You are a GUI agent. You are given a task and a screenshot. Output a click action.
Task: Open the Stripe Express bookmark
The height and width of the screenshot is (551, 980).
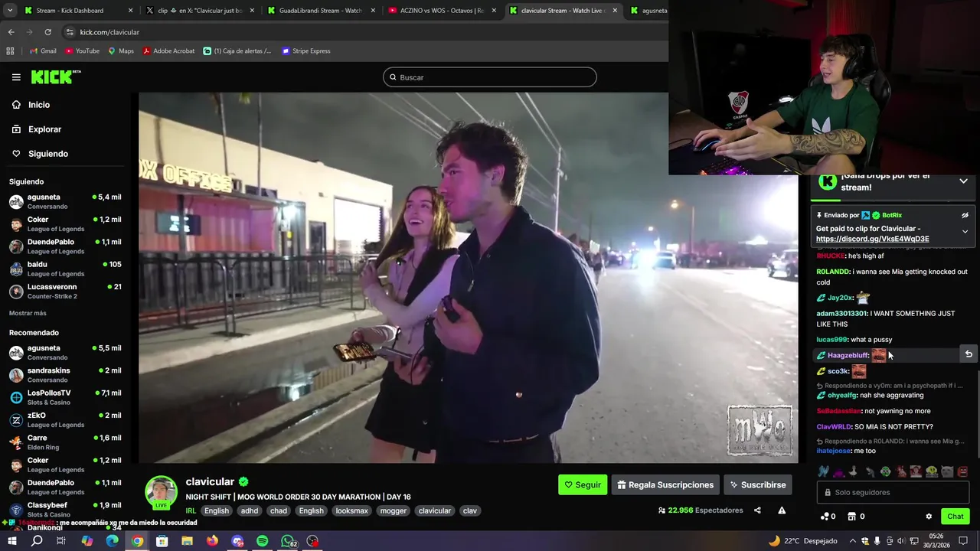point(306,51)
